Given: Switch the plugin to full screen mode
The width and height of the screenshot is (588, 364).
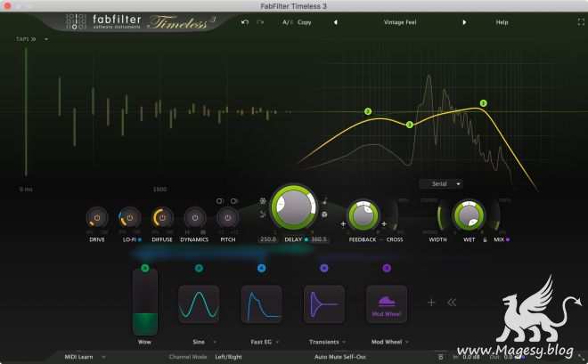Looking at the screenshot, I should click(581, 22).
